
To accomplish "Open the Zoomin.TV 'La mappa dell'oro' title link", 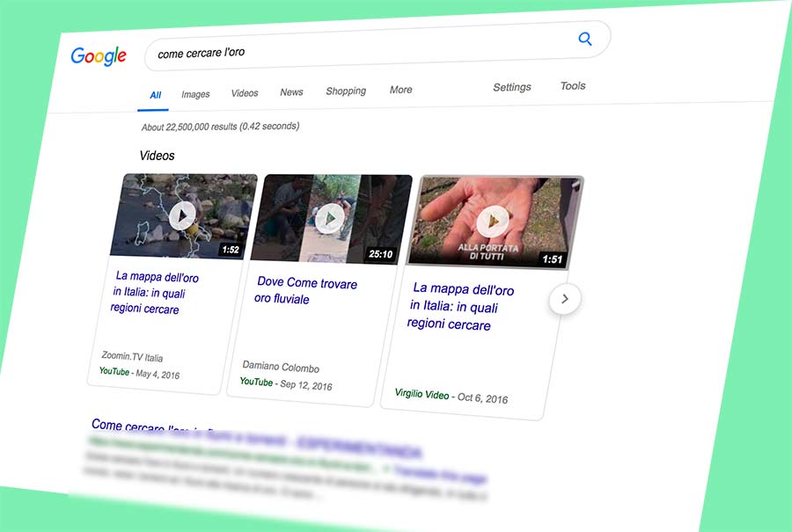I will tap(154, 293).
